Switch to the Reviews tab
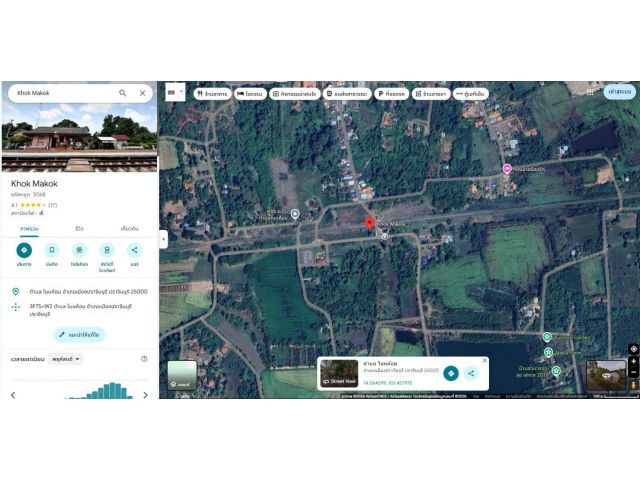The width and height of the screenshot is (640, 480). 79,229
